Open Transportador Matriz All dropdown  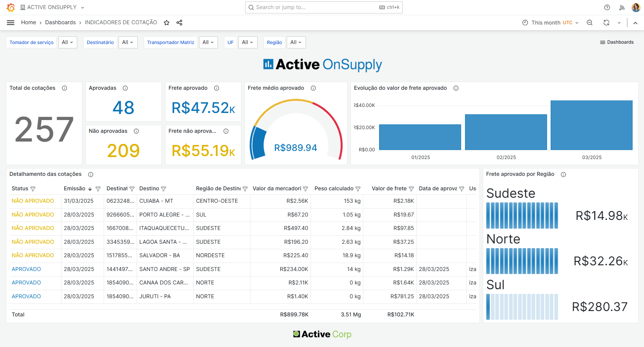[x=208, y=42]
